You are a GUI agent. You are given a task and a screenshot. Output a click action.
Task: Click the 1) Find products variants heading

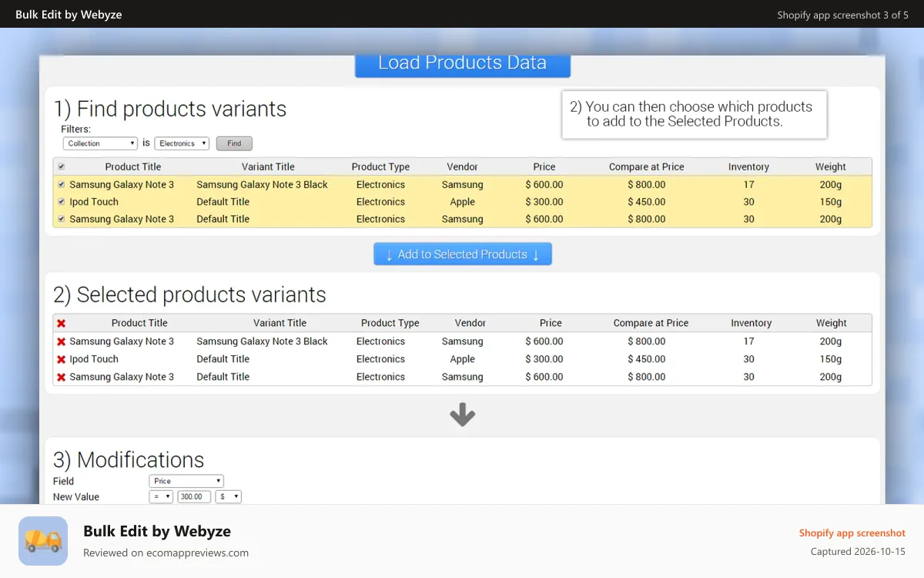click(x=170, y=109)
